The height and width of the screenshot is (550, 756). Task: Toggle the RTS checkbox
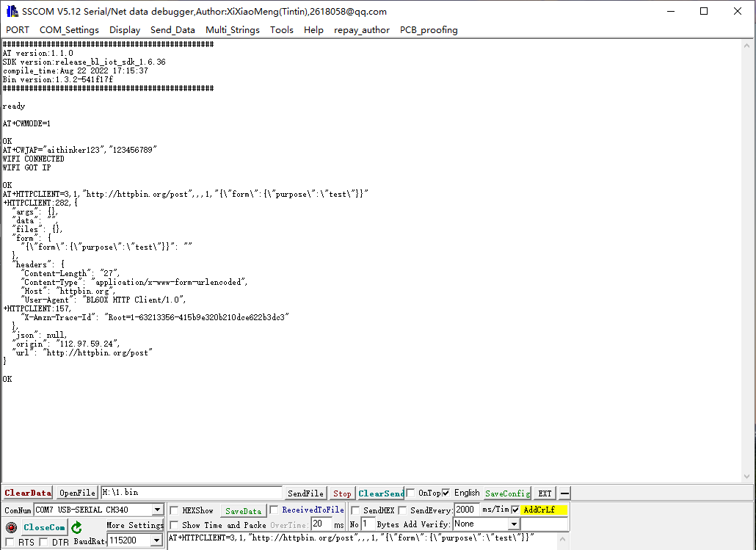10,542
